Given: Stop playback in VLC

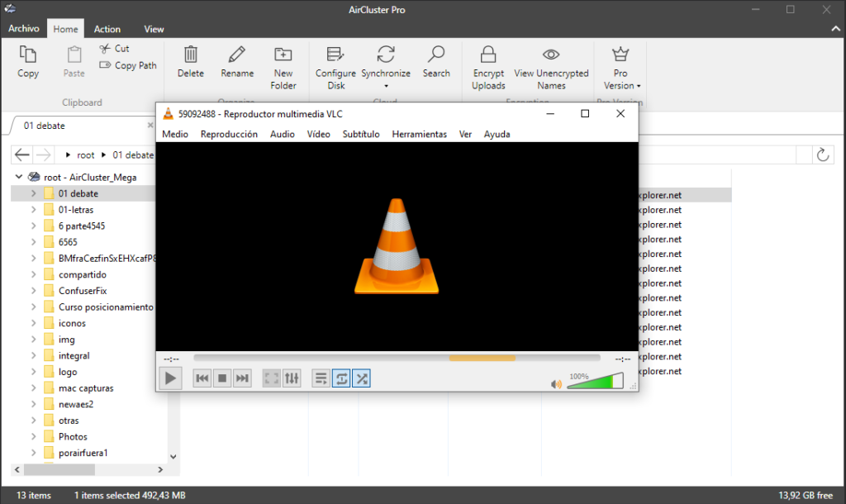Looking at the screenshot, I should [222, 378].
